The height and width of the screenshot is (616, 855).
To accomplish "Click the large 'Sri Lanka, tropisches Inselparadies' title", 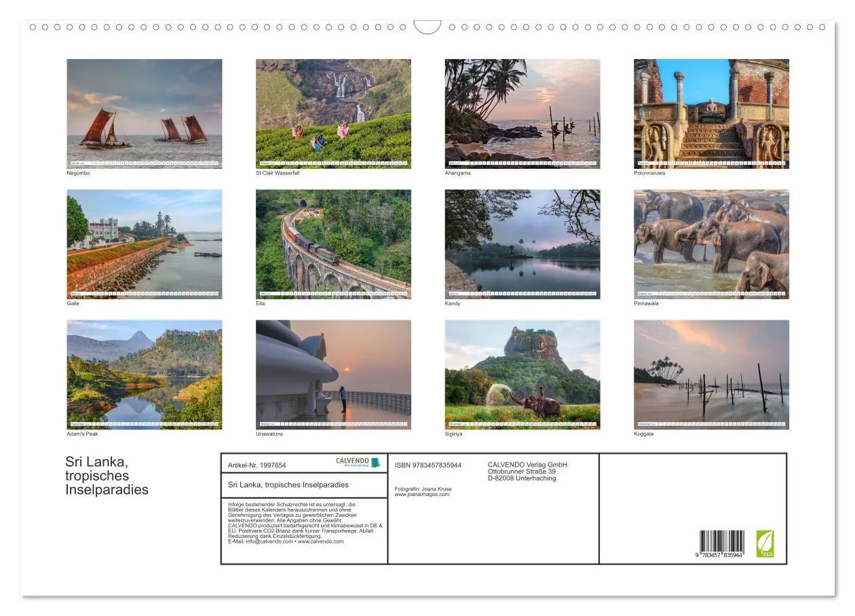I will click(x=107, y=476).
